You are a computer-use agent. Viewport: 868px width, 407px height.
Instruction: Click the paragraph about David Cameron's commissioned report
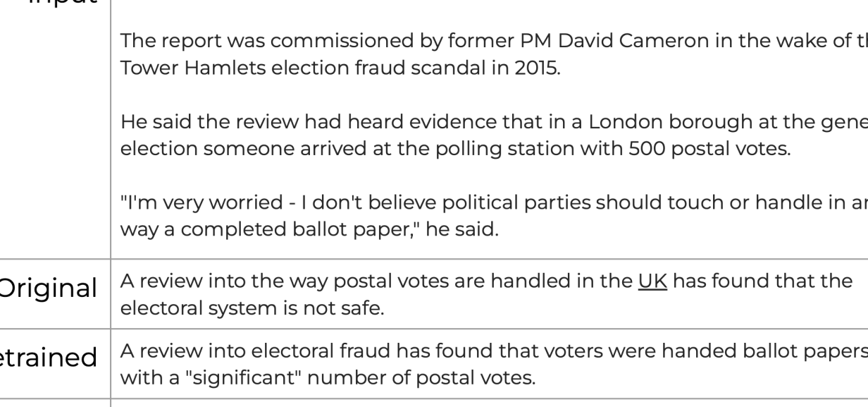(x=495, y=54)
